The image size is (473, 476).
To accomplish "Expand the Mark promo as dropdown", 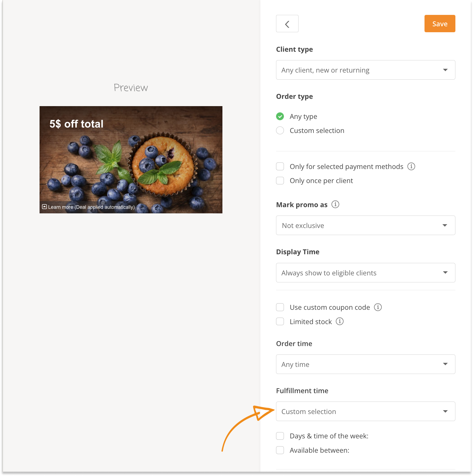I will click(x=365, y=226).
